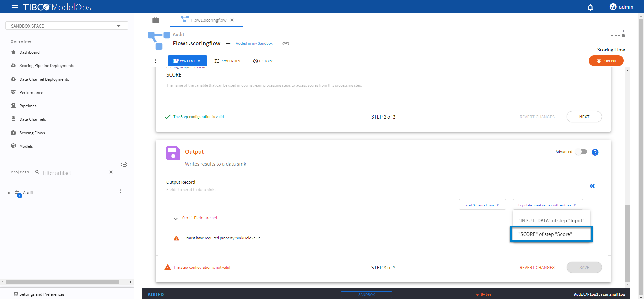The height and width of the screenshot is (299, 644).
Task: Expand the '0 of 1 Field are set' section
Action: [175, 219]
